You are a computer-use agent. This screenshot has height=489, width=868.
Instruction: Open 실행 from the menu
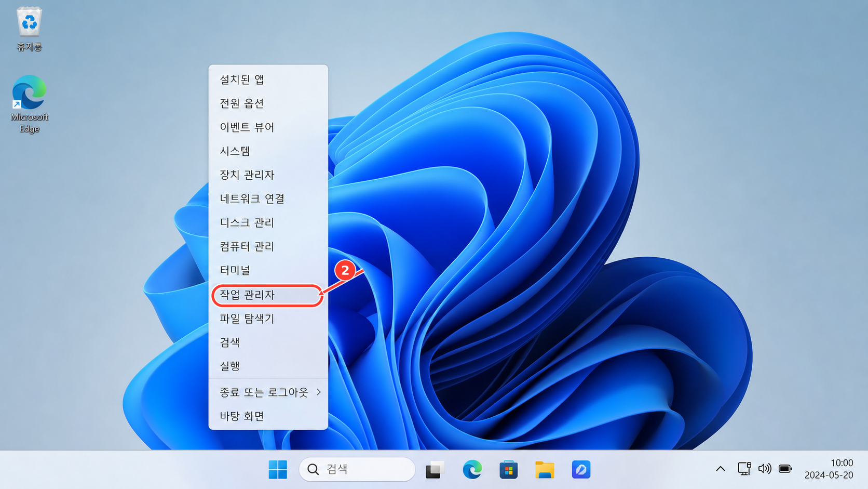(x=268, y=366)
